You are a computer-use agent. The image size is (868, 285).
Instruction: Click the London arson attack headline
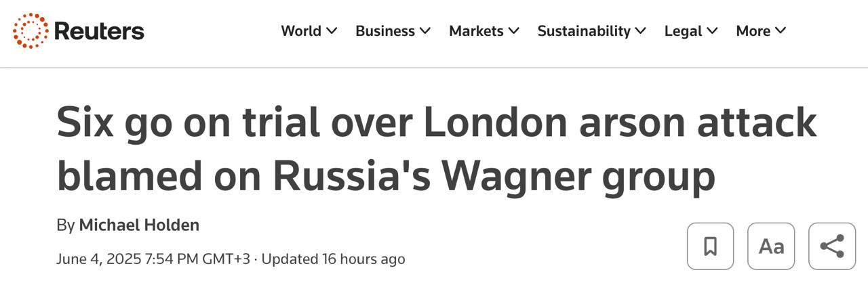[436, 150]
